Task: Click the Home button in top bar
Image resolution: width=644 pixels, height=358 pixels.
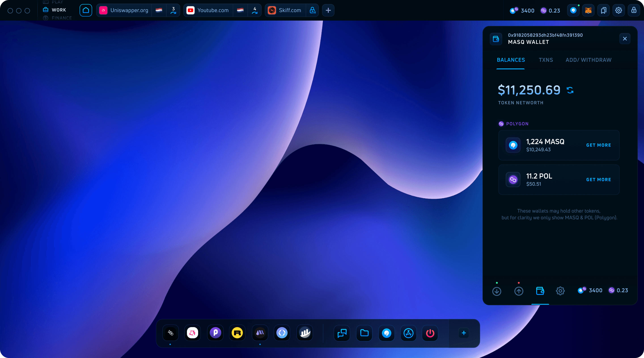Action: 86,10
